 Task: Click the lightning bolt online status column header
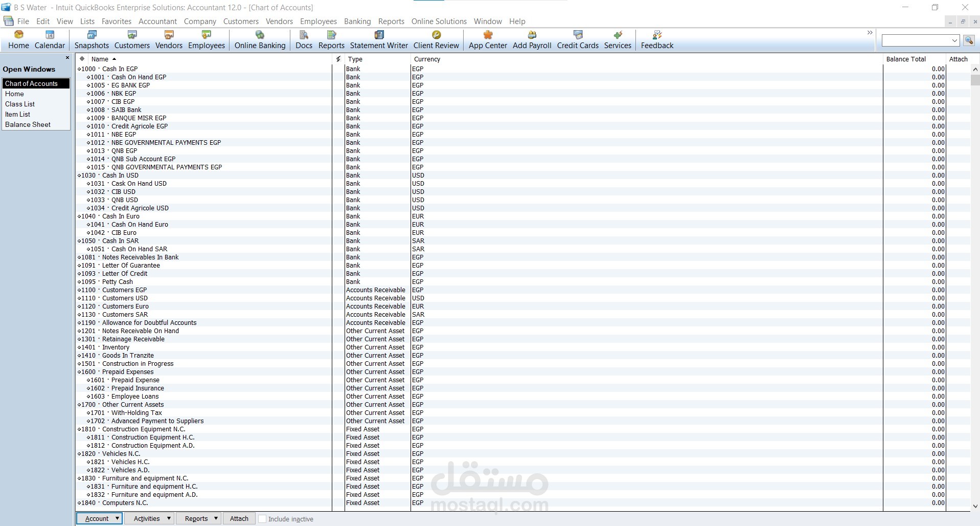pos(338,59)
